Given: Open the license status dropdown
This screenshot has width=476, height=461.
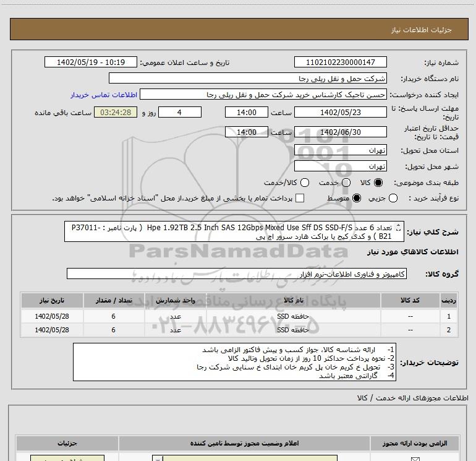Looking at the screenshot, I should [x=245, y=458].
